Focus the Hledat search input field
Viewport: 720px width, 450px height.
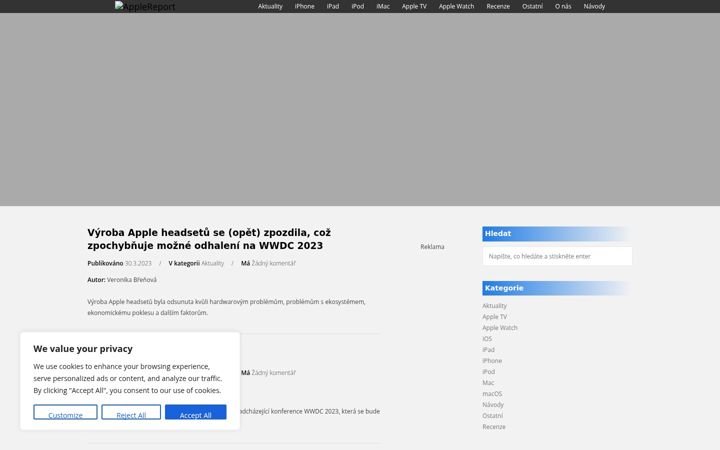tap(557, 256)
